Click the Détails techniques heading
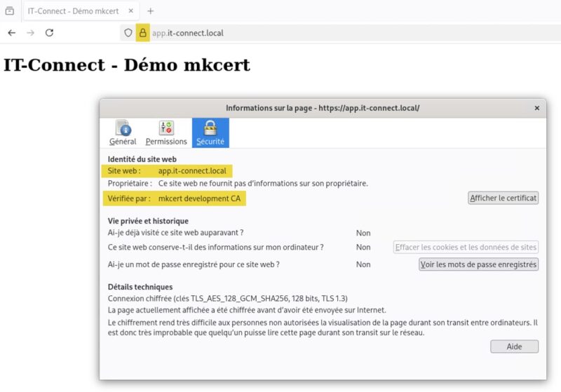The image size is (561, 392). click(x=140, y=287)
